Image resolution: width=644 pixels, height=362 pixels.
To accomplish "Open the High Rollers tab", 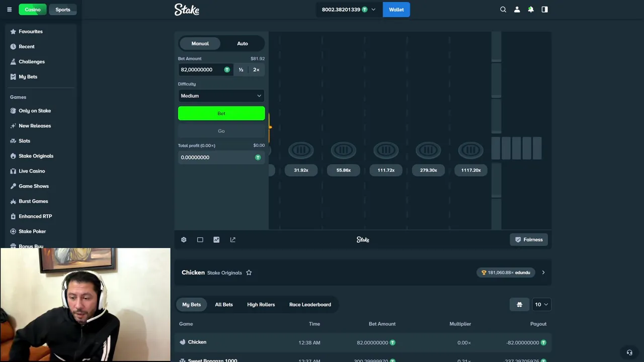I will coord(261,304).
